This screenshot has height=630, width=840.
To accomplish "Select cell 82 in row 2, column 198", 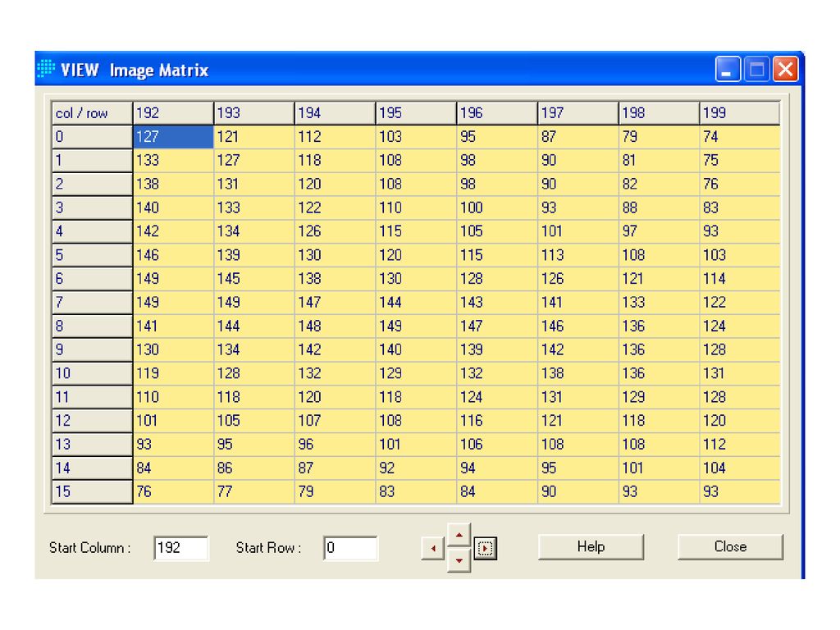I will point(659,184).
